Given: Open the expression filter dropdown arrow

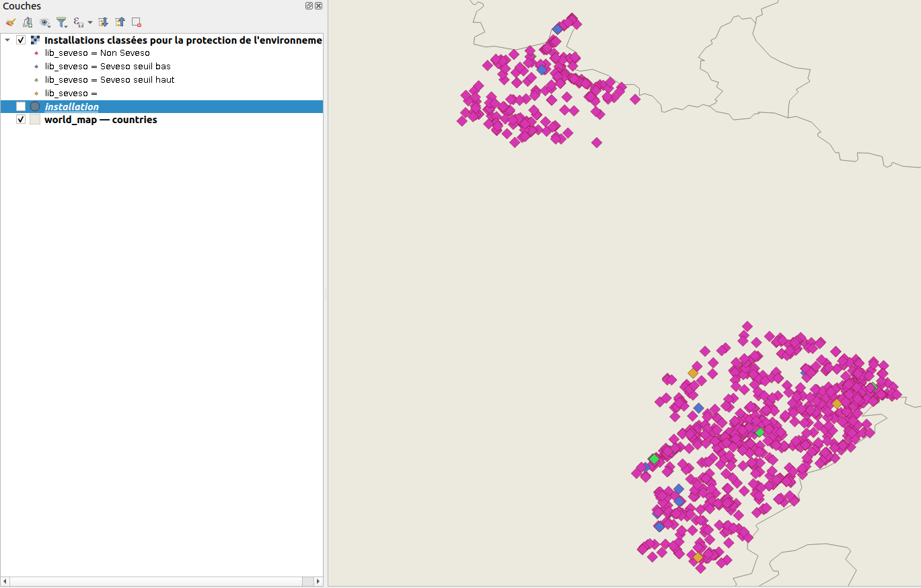Looking at the screenshot, I should pos(89,22).
